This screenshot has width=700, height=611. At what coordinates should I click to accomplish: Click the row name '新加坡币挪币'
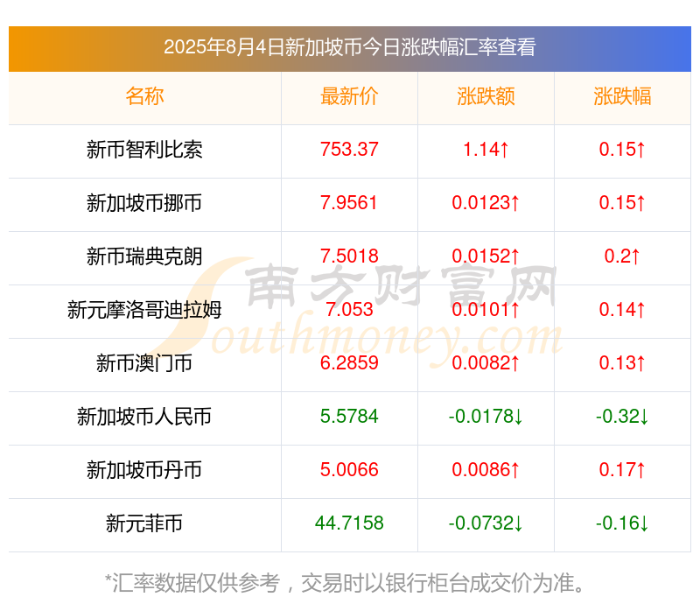(x=144, y=203)
